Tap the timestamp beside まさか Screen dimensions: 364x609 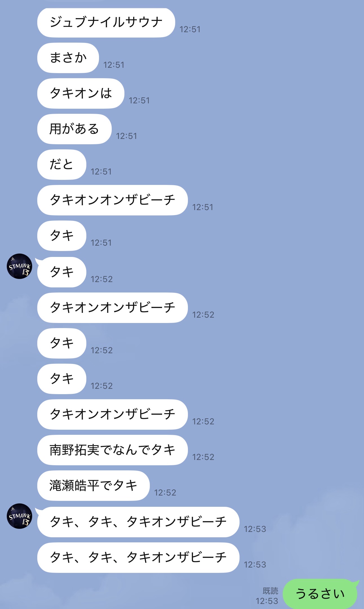pos(114,65)
